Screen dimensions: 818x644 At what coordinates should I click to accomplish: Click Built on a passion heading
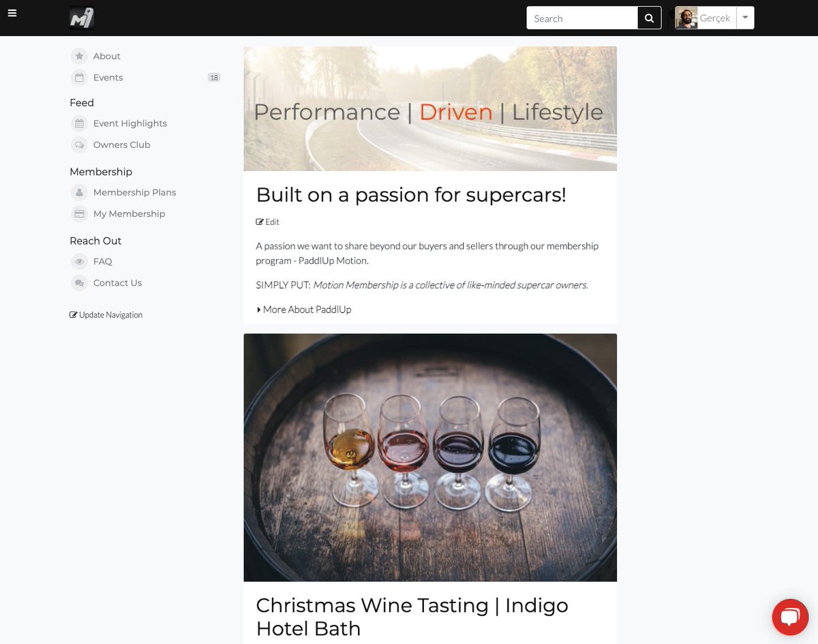411,195
